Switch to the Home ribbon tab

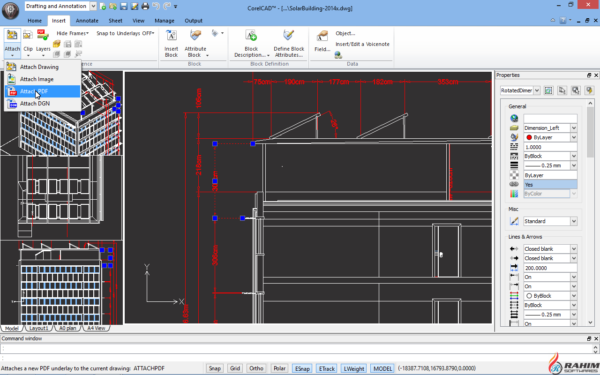tap(34, 21)
